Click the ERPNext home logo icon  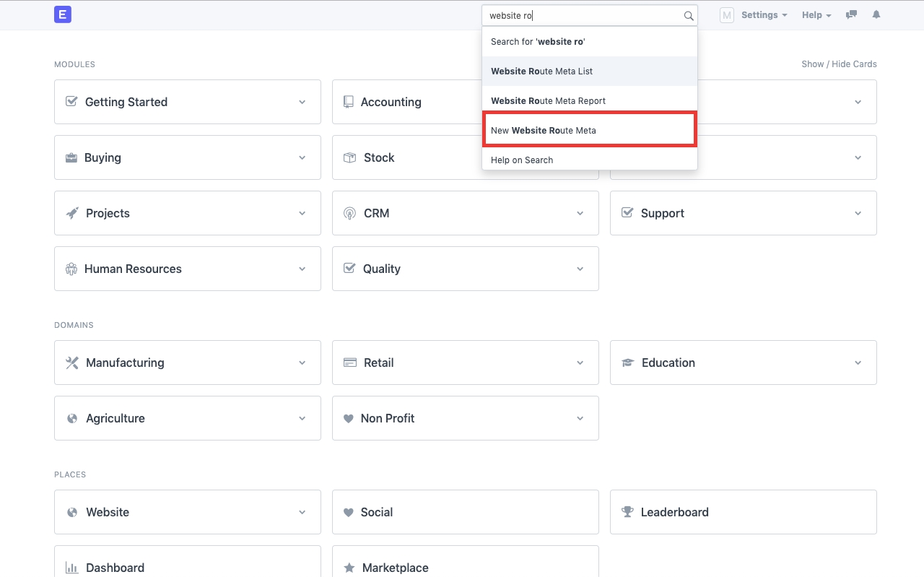point(63,14)
